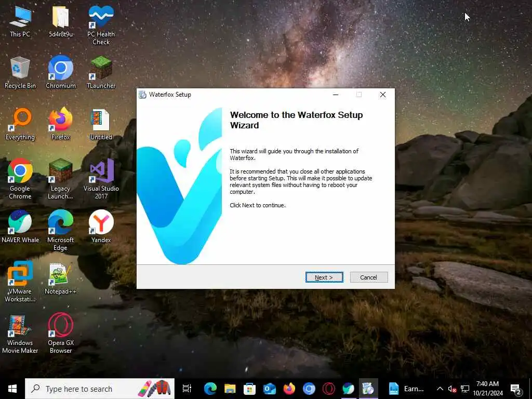Open Microsoft Store from the taskbar
This screenshot has height=399, width=532.
click(249, 389)
